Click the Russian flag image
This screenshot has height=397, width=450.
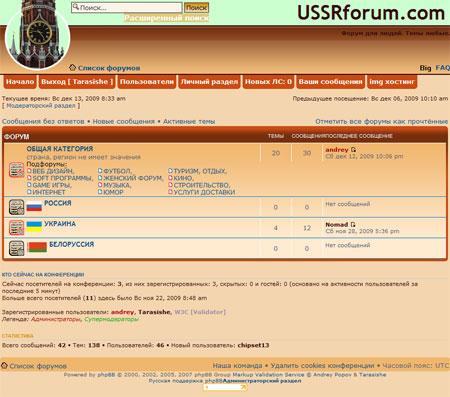coord(34,207)
